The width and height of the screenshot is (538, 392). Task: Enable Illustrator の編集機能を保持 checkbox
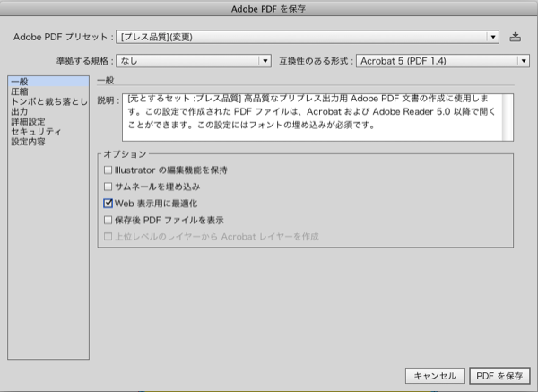108,170
